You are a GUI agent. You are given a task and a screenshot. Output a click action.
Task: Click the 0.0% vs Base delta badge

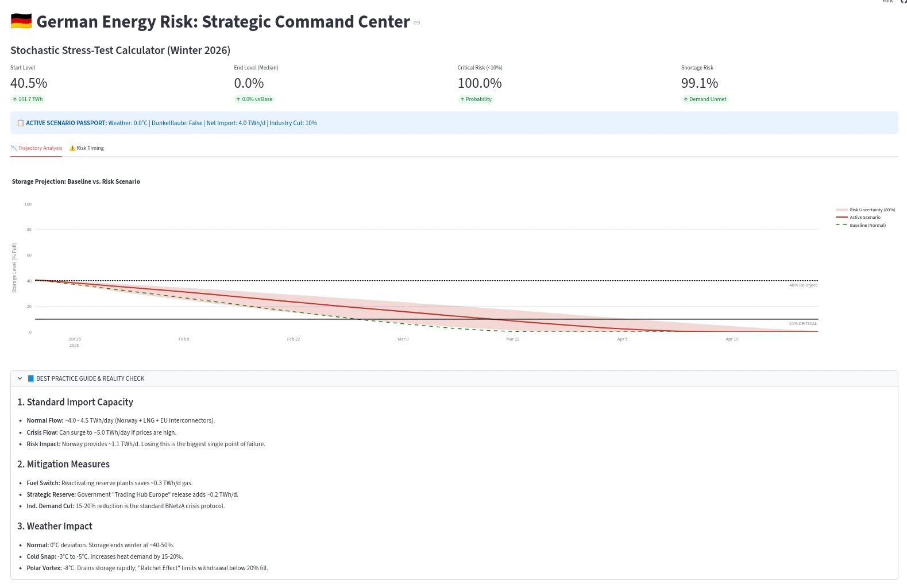(254, 99)
